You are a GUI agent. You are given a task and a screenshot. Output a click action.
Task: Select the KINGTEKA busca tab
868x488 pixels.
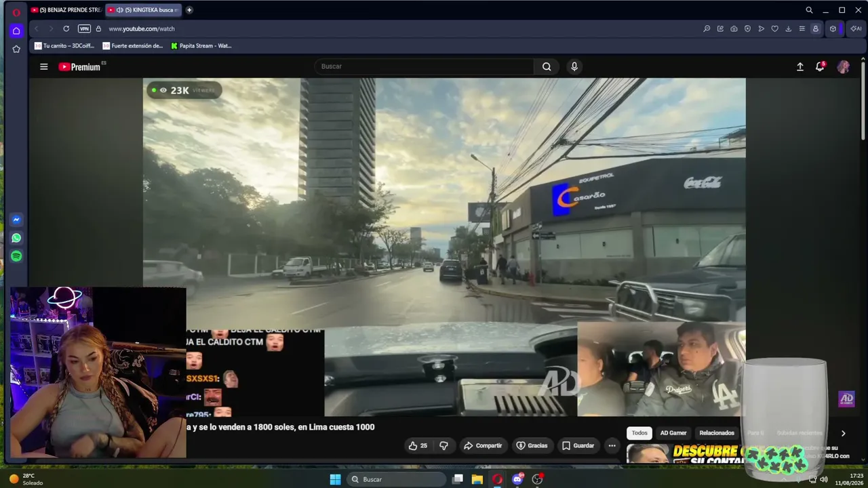(x=143, y=10)
